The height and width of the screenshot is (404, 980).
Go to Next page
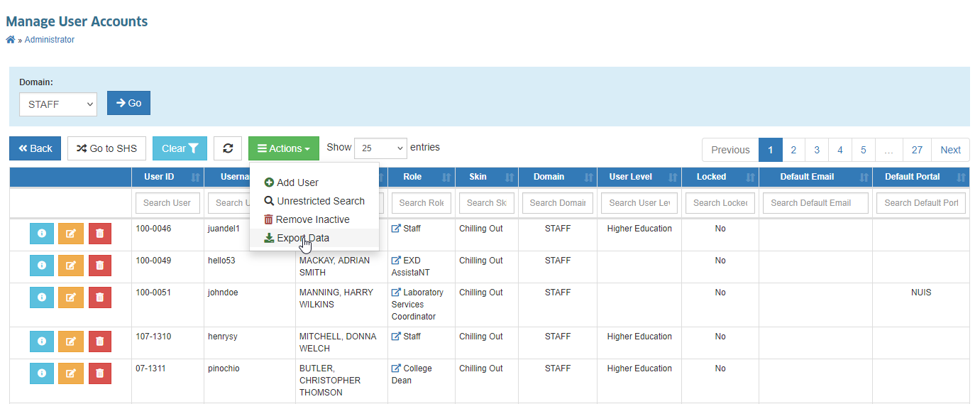(x=950, y=150)
